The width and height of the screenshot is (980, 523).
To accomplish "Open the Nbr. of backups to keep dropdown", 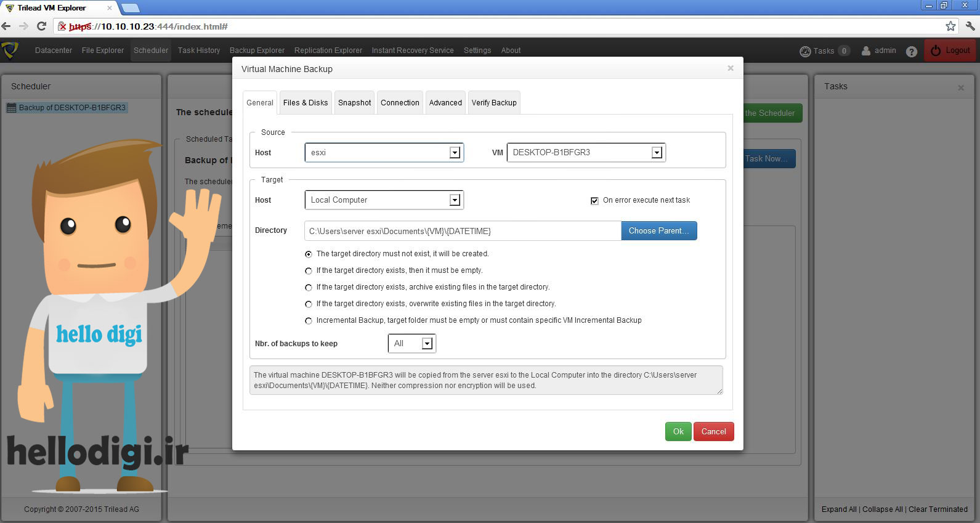I will click(x=411, y=343).
